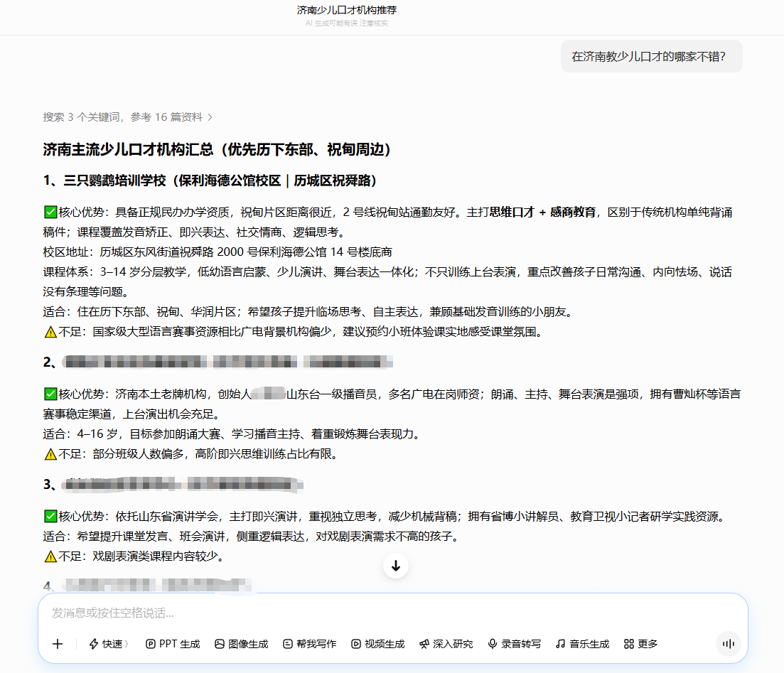
Task: Select 音乐生成 tool
Action: click(583, 644)
